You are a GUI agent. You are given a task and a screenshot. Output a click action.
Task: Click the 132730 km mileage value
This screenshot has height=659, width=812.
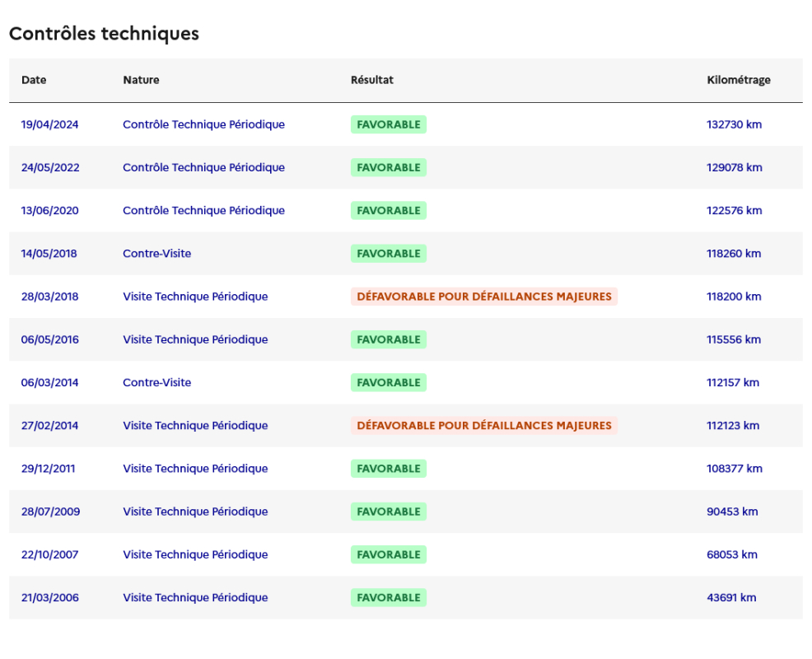pyautogui.click(x=735, y=124)
